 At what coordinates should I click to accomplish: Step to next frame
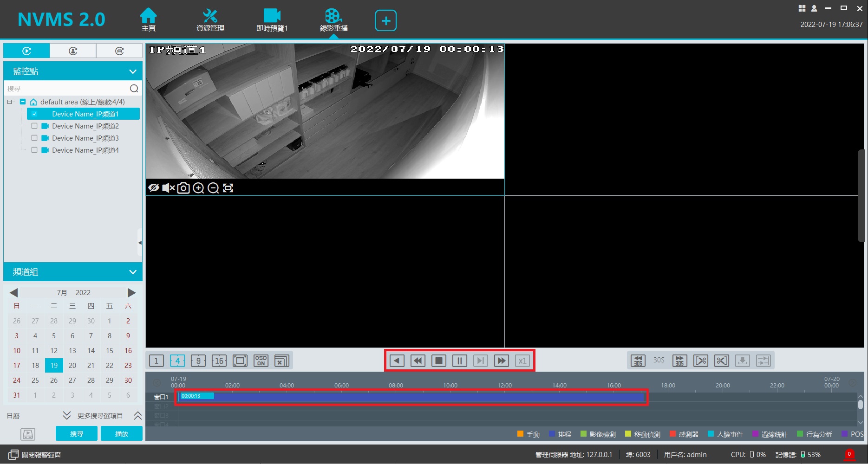coord(481,361)
